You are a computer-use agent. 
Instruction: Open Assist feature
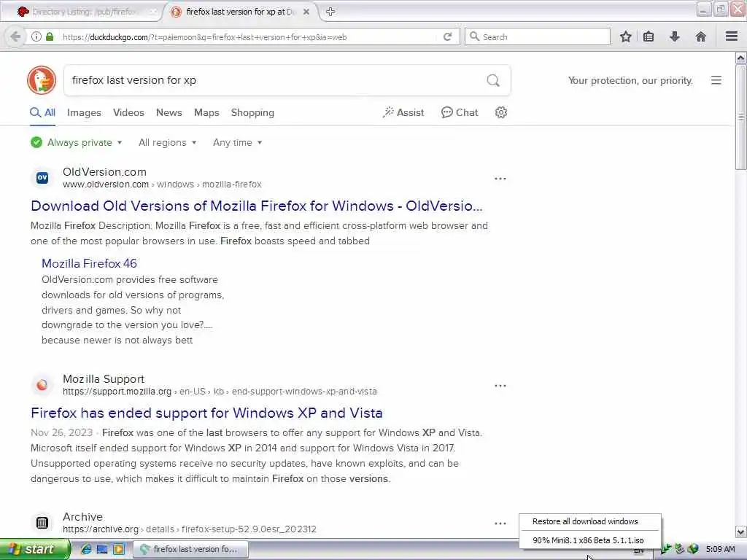403,113
